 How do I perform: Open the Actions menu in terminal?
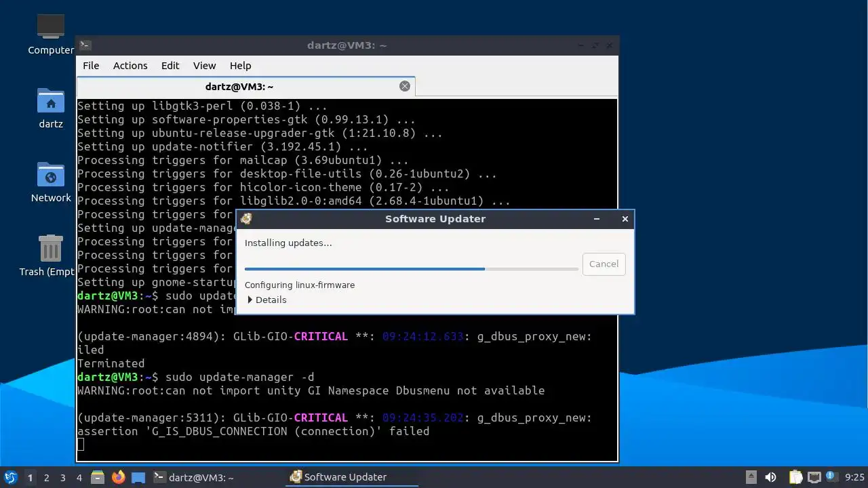tap(130, 66)
